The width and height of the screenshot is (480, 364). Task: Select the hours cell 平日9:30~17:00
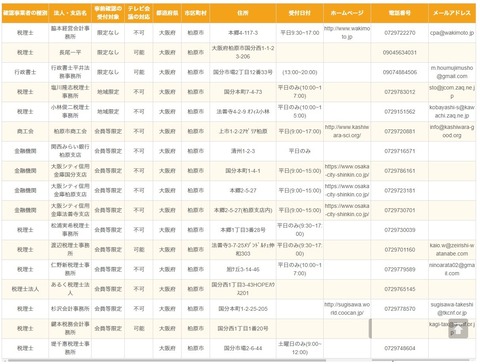(300, 33)
